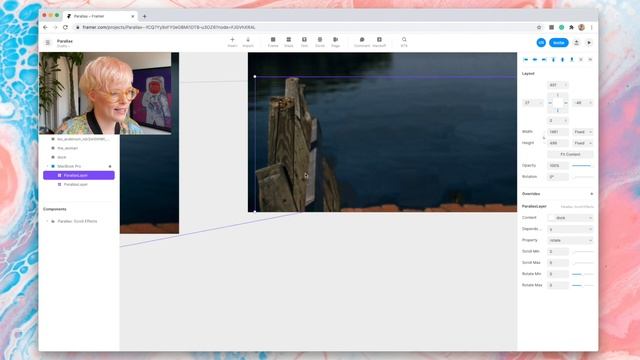Image resolution: width=640 pixels, height=360 pixels.
Task: Adjust the Scroll Min slider
Action: coord(582,251)
